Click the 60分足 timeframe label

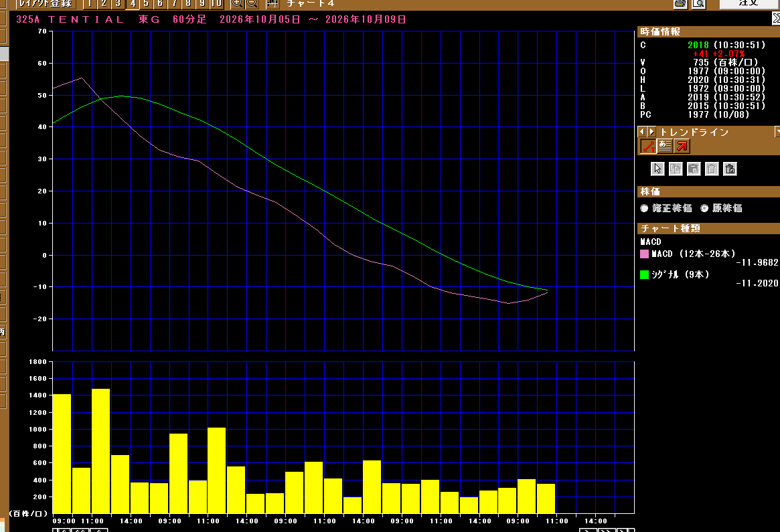pos(189,19)
